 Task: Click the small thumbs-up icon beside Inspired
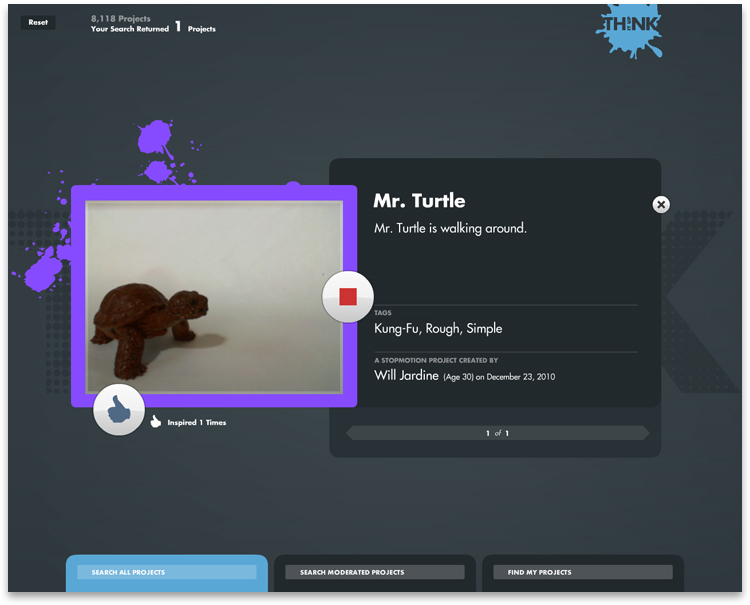click(x=155, y=421)
